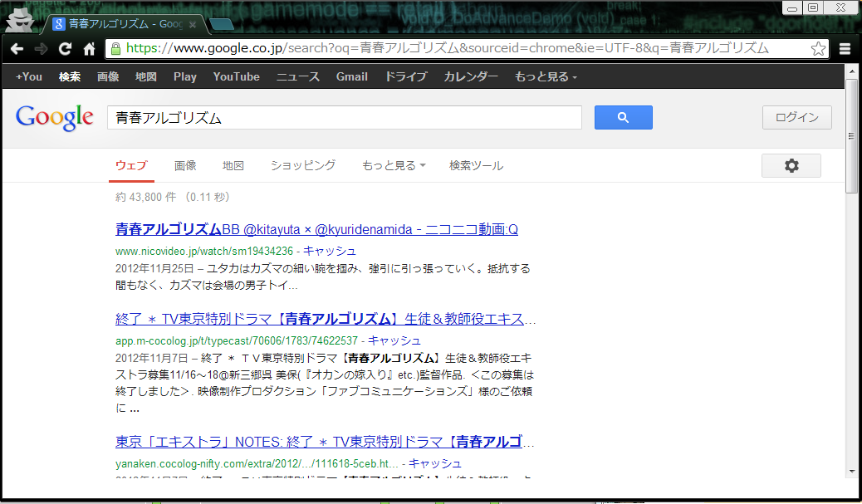Click the browser back arrow
The image size is (862, 504).
click(x=17, y=49)
